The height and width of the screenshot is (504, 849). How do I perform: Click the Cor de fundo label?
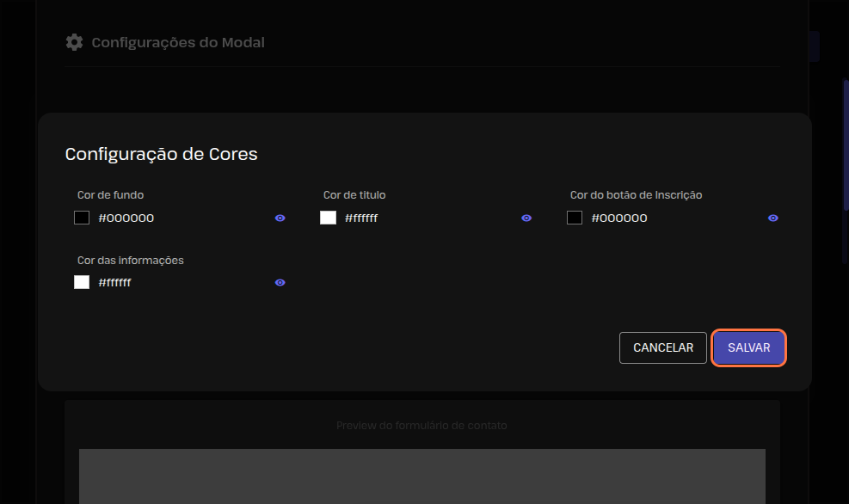pyautogui.click(x=110, y=195)
